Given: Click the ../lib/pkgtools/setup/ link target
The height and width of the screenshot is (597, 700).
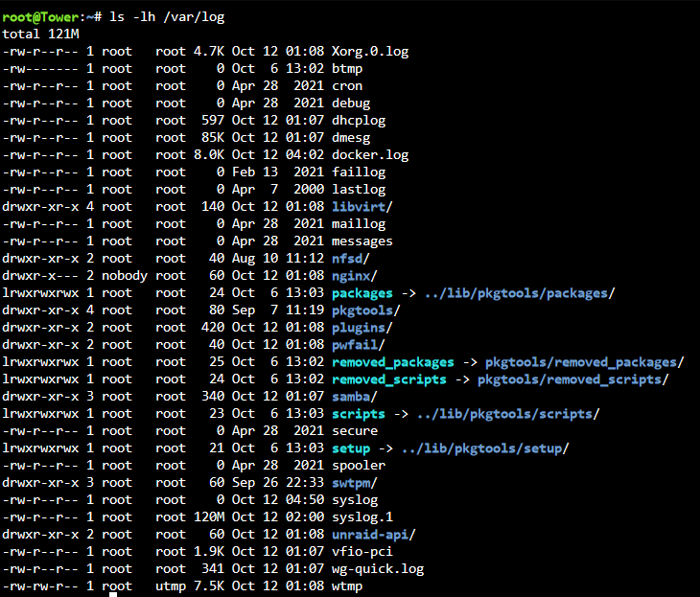Looking at the screenshot, I should (x=485, y=448).
